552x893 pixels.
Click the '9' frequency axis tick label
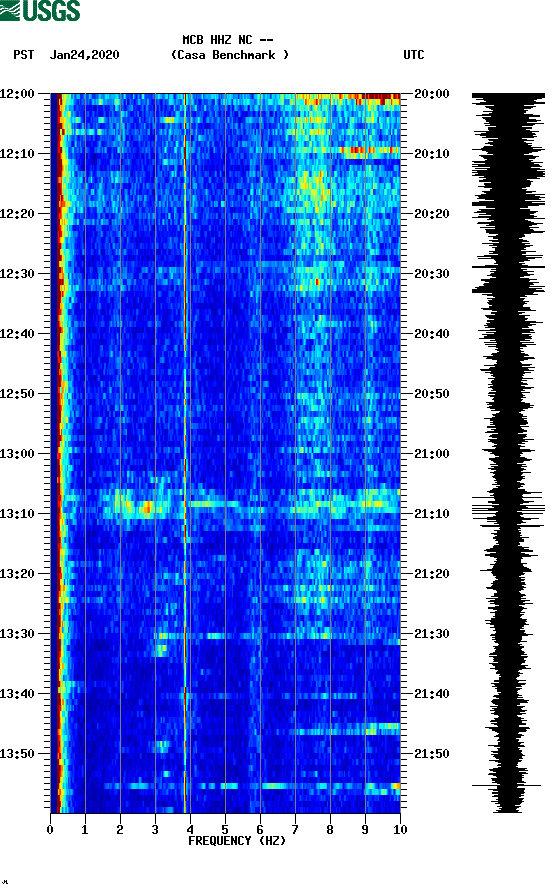click(365, 829)
